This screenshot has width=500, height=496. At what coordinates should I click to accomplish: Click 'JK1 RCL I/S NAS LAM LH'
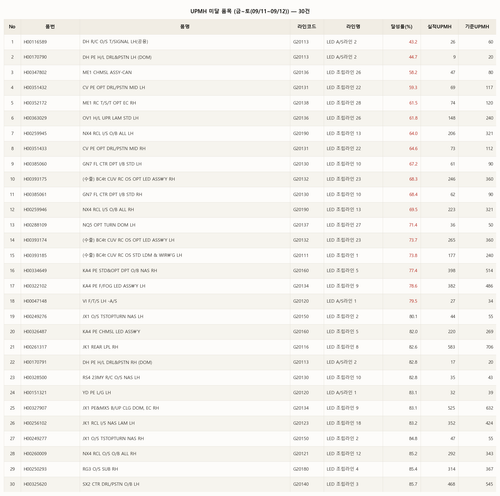pos(109,423)
